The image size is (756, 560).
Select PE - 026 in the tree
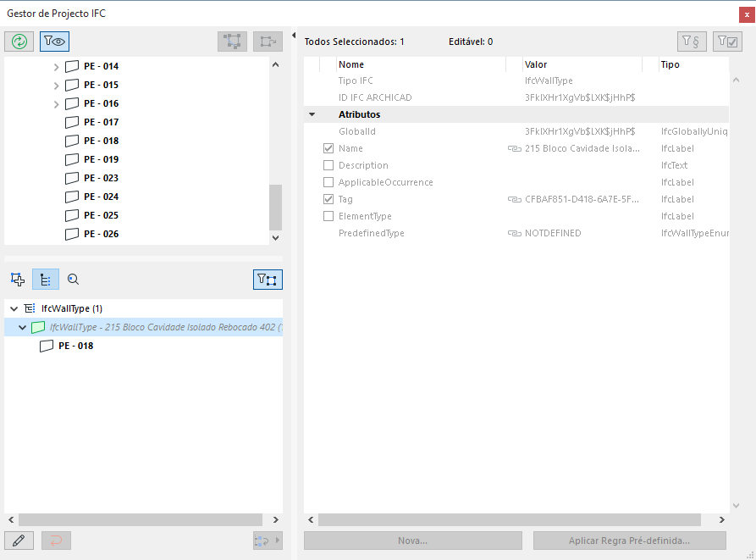[x=102, y=234]
